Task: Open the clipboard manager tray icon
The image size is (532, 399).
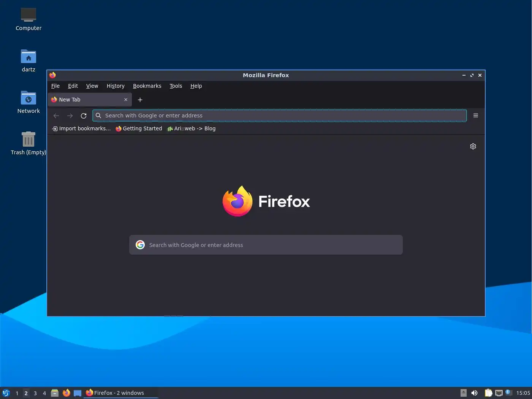Action: 488,393
